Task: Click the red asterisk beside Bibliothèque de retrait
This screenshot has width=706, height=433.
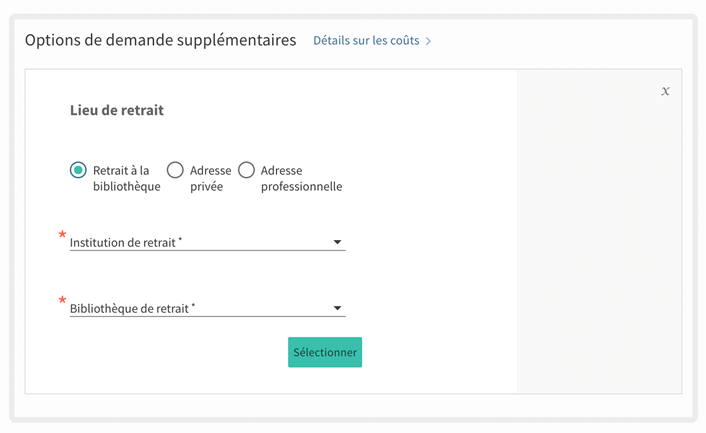Action: [x=63, y=302]
